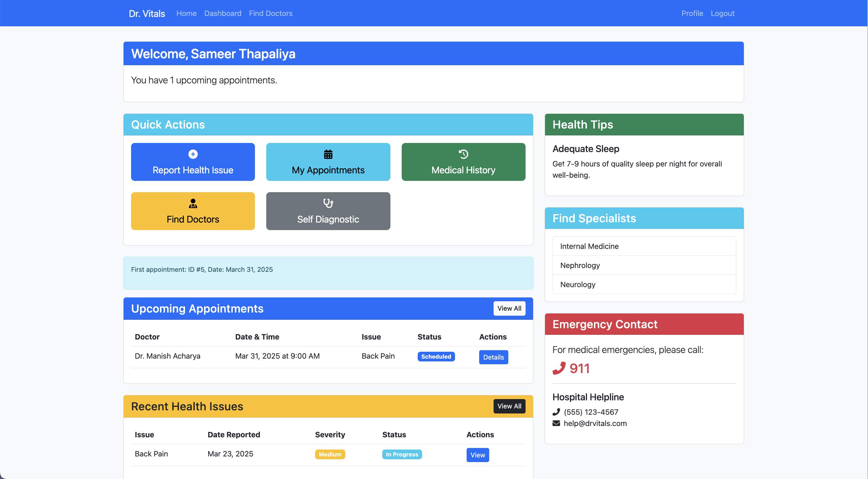
Task: Open Dashboard from the navigation bar
Action: (222, 13)
